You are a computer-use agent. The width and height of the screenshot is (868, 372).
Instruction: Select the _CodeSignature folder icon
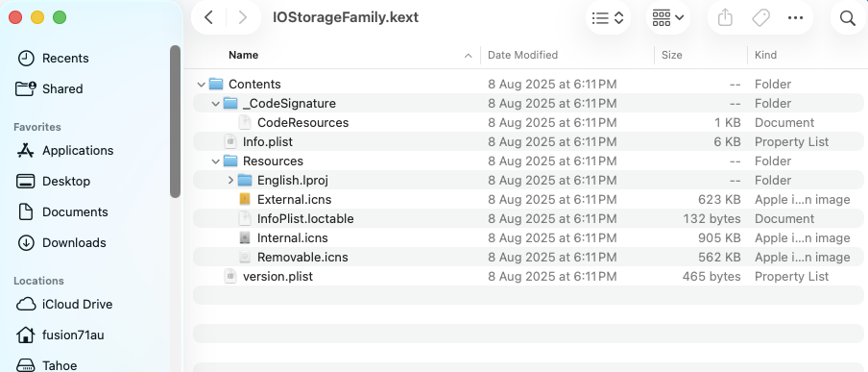230,104
